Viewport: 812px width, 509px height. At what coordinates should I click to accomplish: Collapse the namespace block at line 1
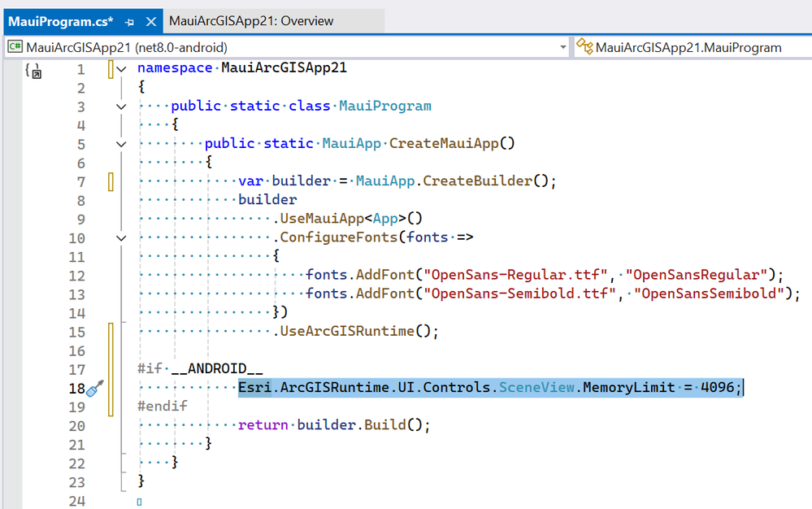click(x=121, y=69)
